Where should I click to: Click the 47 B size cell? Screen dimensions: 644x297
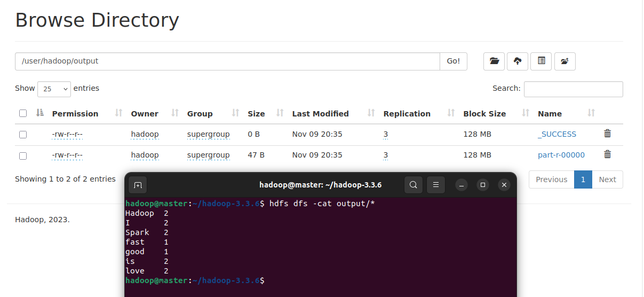[256, 155]
